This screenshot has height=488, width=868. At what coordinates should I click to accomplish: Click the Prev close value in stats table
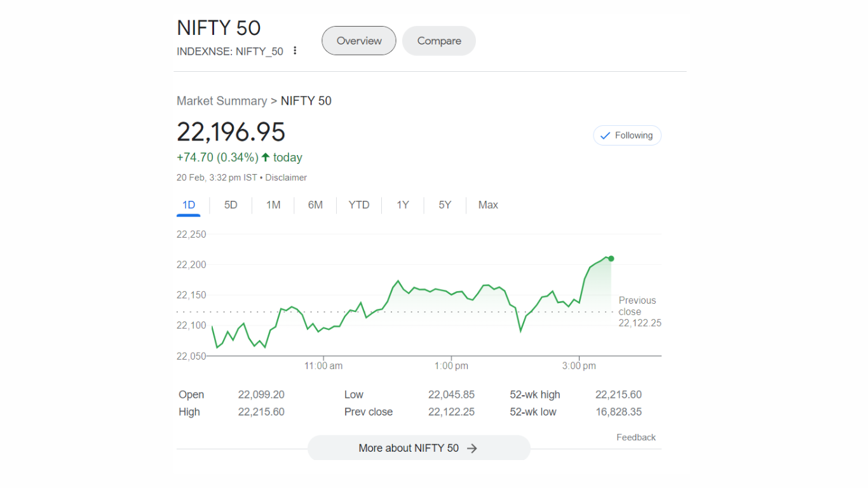click(451, 412)
